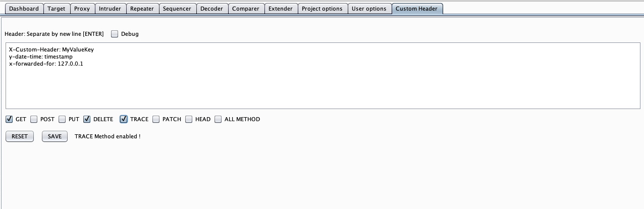
Task: Click inside the custom headers text area
Action: 323,76
